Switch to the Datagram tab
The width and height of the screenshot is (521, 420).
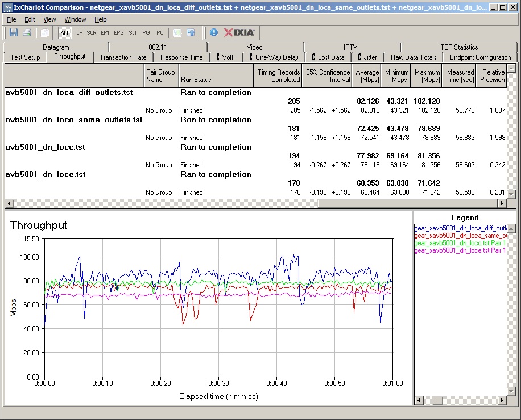56,47
